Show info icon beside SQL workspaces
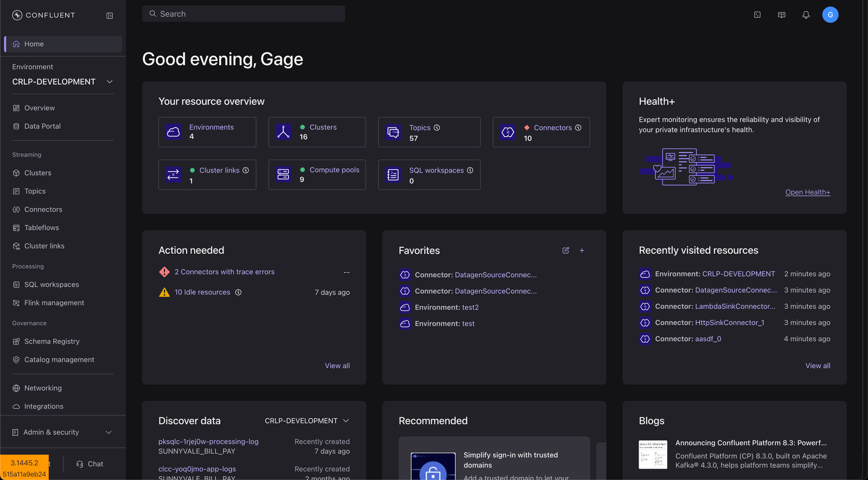The width and height of the screenshot is (868, 480). [x=470, y=170]
